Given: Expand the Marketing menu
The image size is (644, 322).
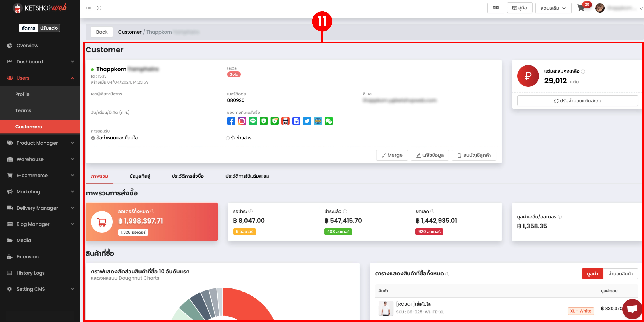Looking at the screenshot, I should pos(40,192).
